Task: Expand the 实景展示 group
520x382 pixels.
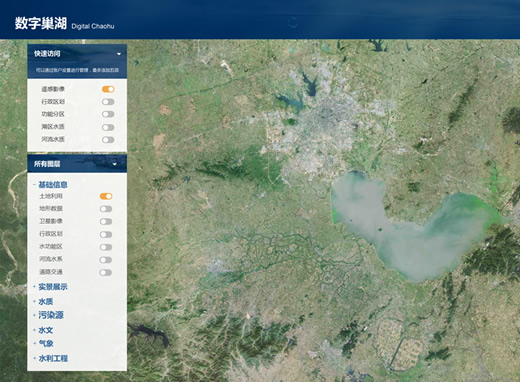Action: [50, 287]
